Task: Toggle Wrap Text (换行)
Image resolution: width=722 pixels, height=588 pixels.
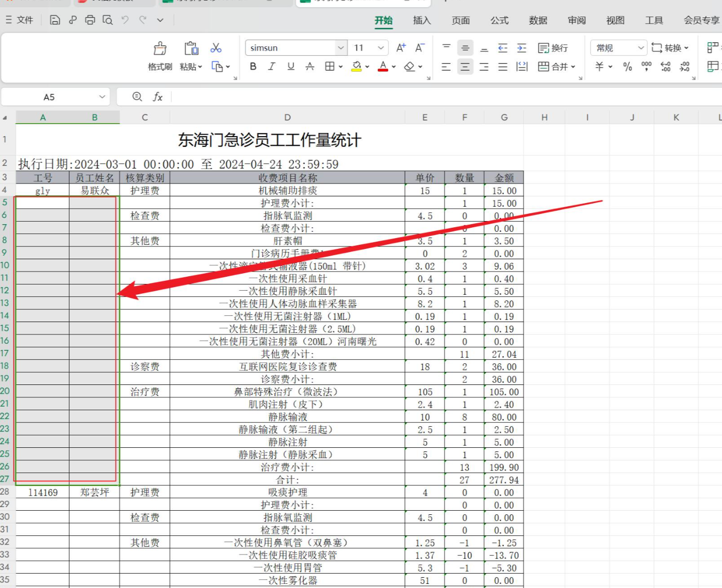Action: (553, 48)
